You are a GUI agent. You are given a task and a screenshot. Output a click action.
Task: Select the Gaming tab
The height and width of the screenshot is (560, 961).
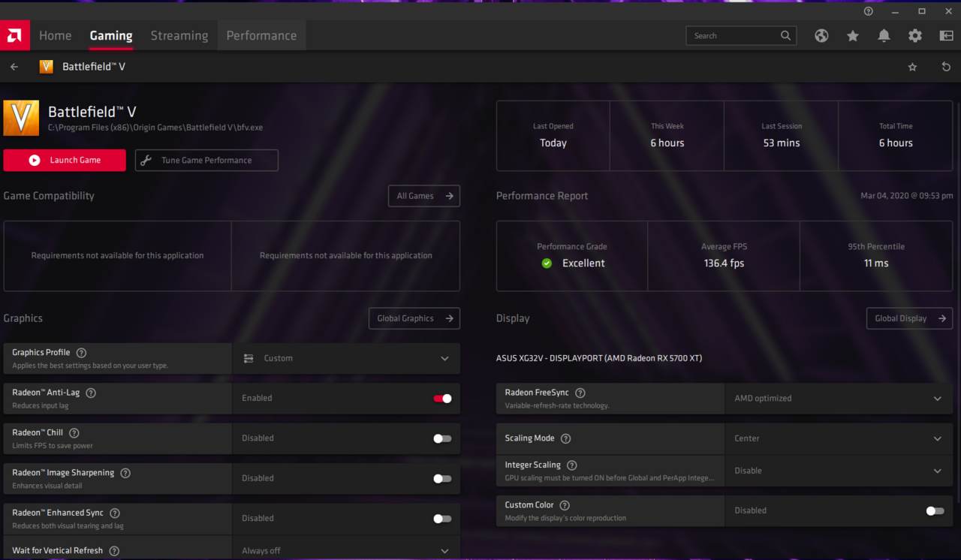coord(111,35)
